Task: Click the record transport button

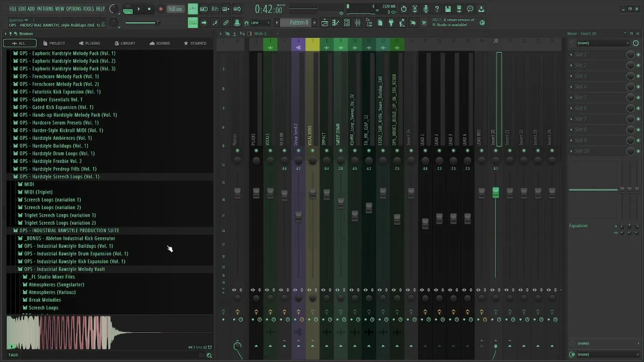Action: (x=160, y=9)
